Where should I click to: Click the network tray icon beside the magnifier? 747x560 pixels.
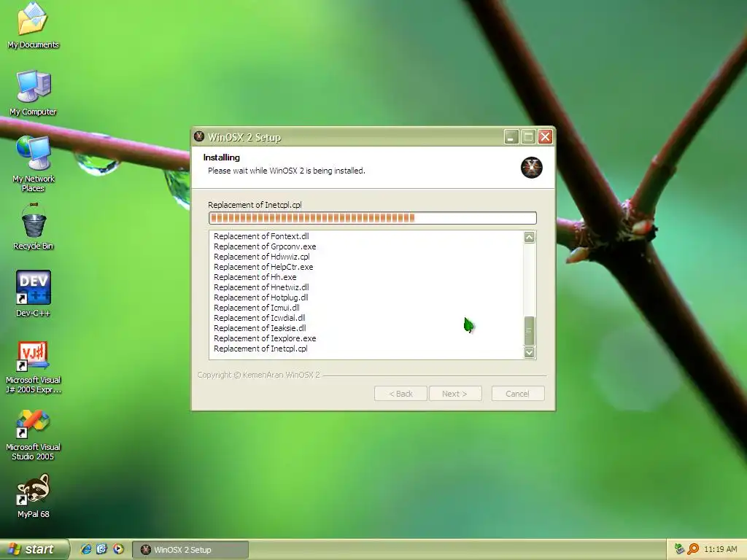[x=679, y=549]
